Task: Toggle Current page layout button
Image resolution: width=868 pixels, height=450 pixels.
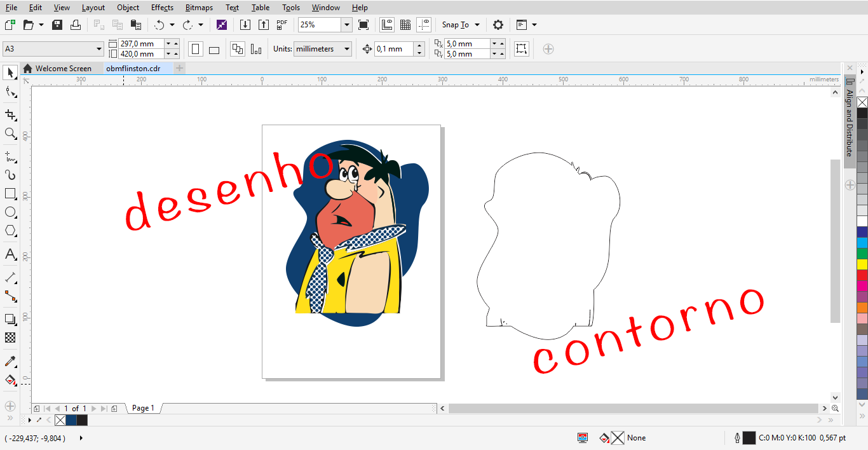Action: [256, 49]
